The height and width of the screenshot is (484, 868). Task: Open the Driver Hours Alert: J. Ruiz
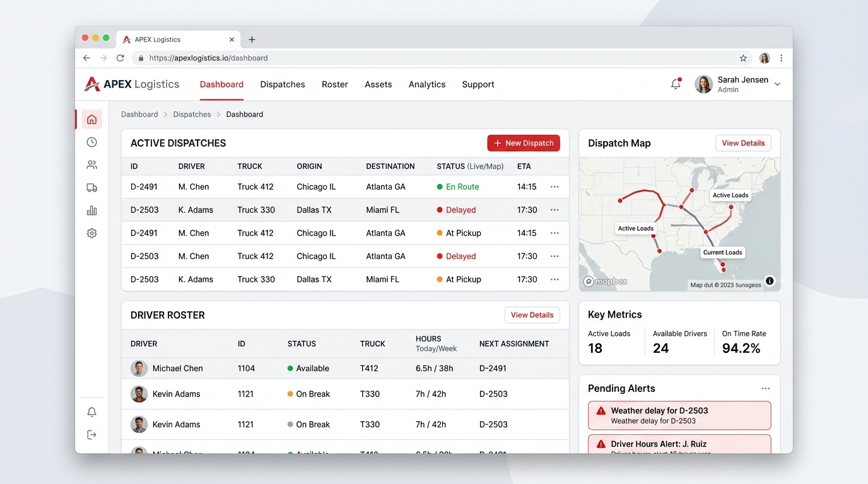click(x=679, y=444)
